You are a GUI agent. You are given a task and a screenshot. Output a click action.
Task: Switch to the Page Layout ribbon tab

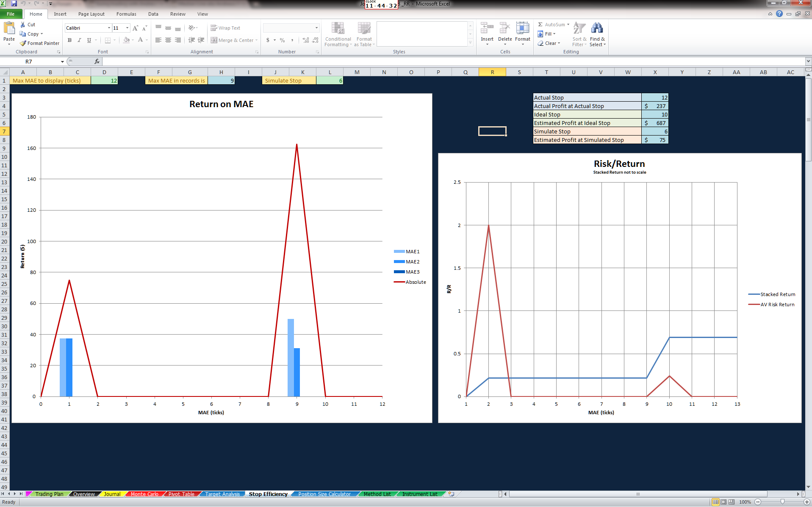pyautogui.click(x=91, y=14)
